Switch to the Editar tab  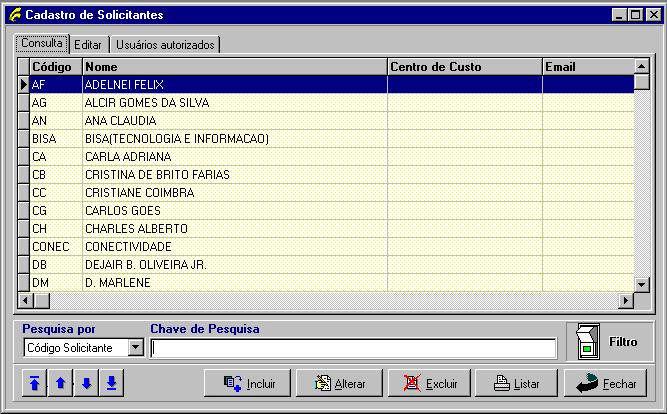(88, 45)
